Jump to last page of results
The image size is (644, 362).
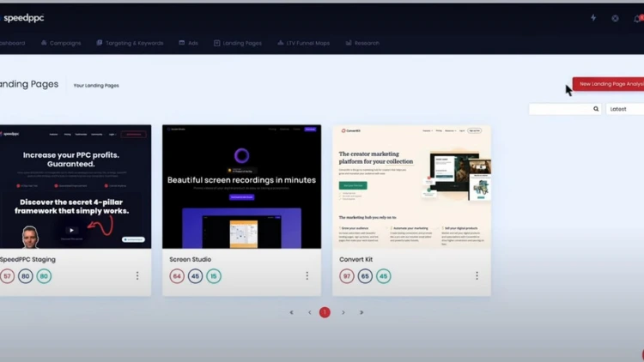click(361, 312)
